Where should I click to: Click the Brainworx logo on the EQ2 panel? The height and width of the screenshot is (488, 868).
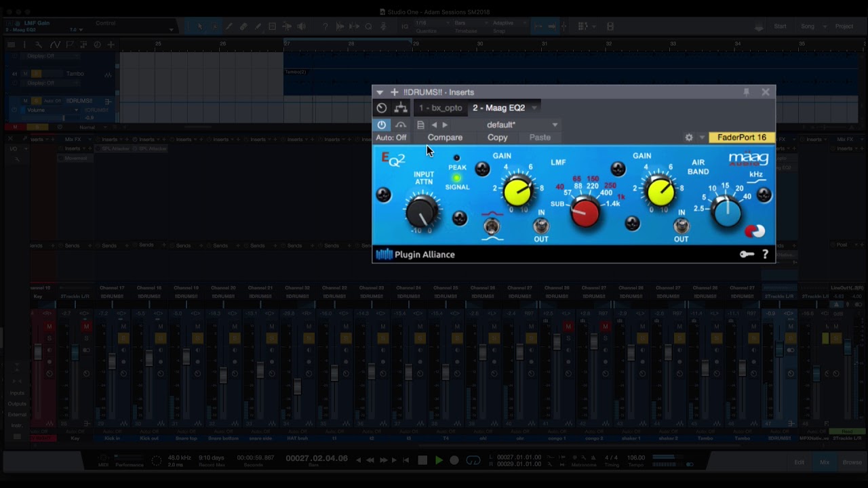point(755,232)
